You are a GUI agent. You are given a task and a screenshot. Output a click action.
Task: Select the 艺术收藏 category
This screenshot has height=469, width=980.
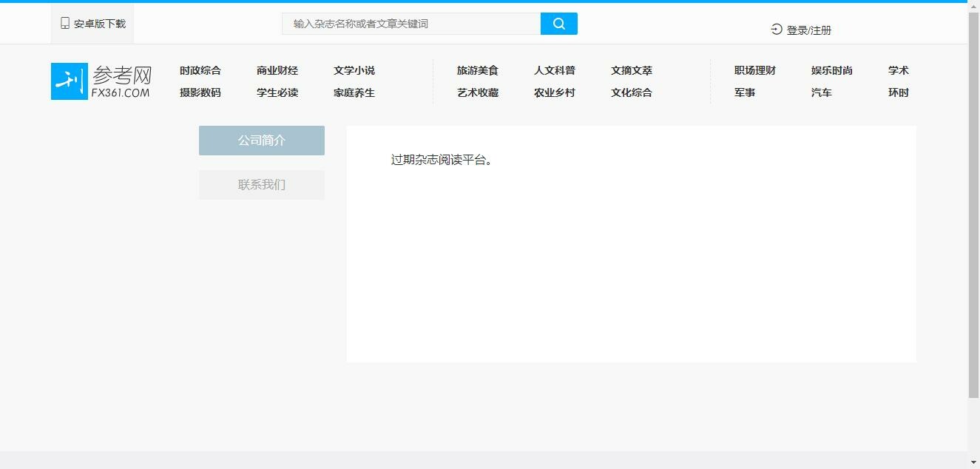click(478, 93)
